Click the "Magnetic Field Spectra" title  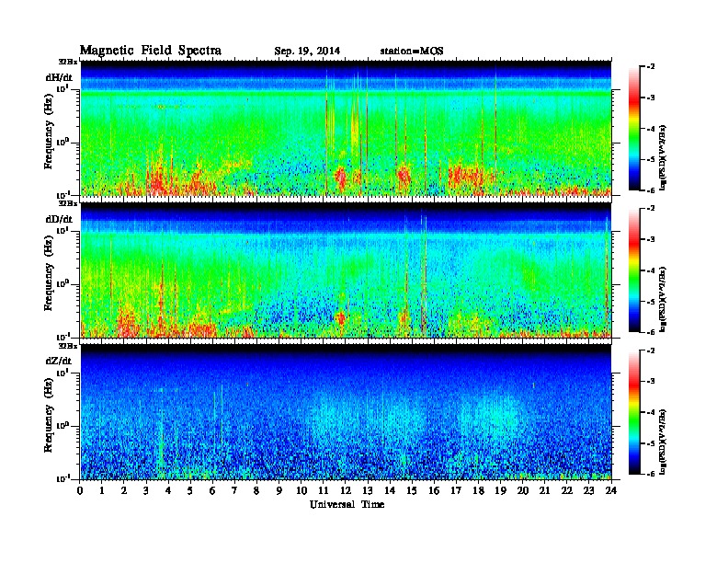click(151, 51)
